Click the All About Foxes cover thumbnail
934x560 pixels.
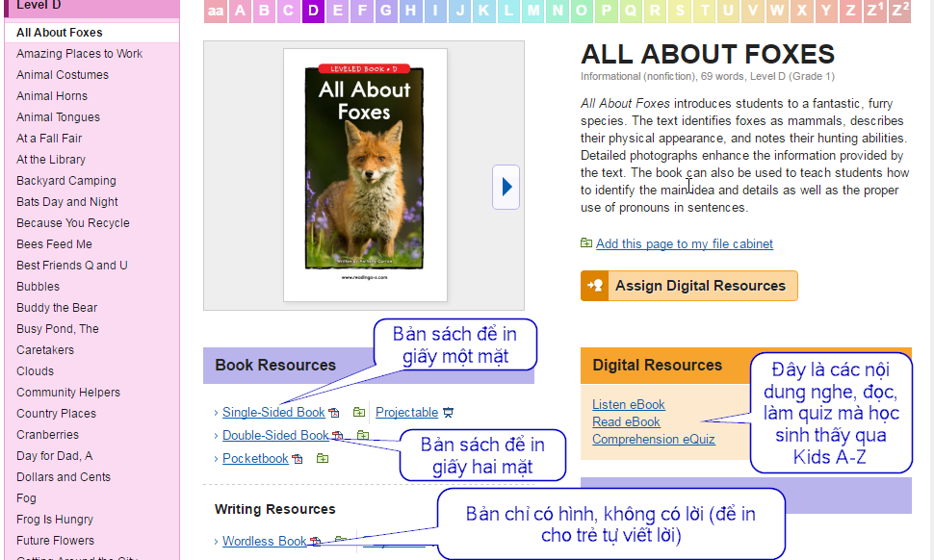pos(365,174)
